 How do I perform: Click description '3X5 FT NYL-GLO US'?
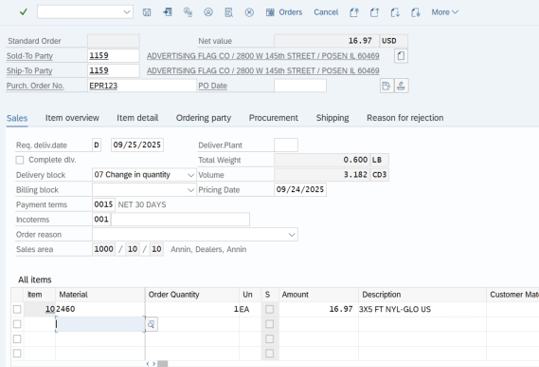(395, 309)
